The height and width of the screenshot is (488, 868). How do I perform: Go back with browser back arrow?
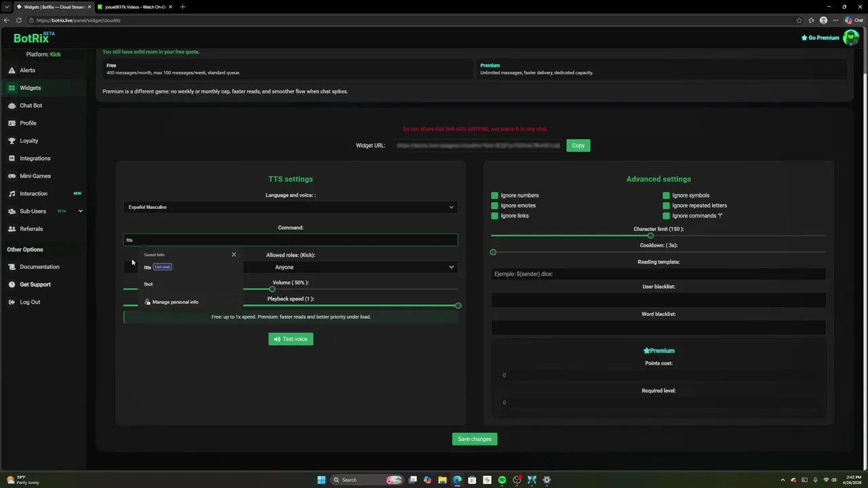tap(7, 20)
